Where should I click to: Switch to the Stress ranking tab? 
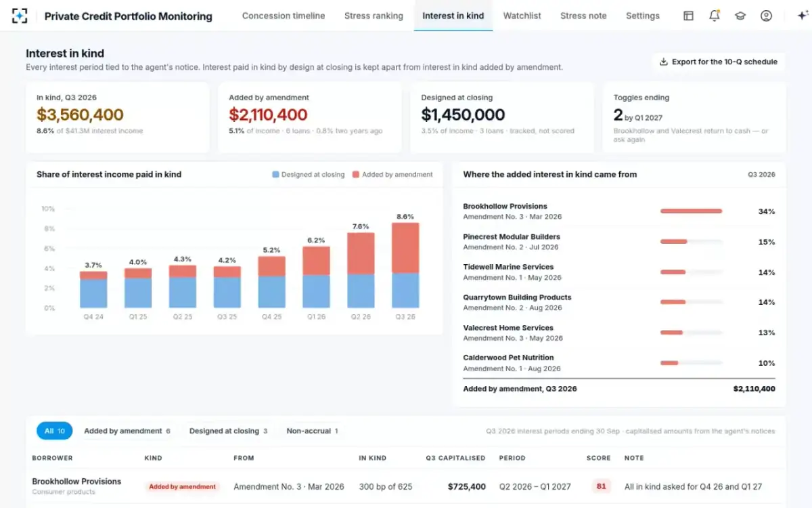tap(374, 16)
